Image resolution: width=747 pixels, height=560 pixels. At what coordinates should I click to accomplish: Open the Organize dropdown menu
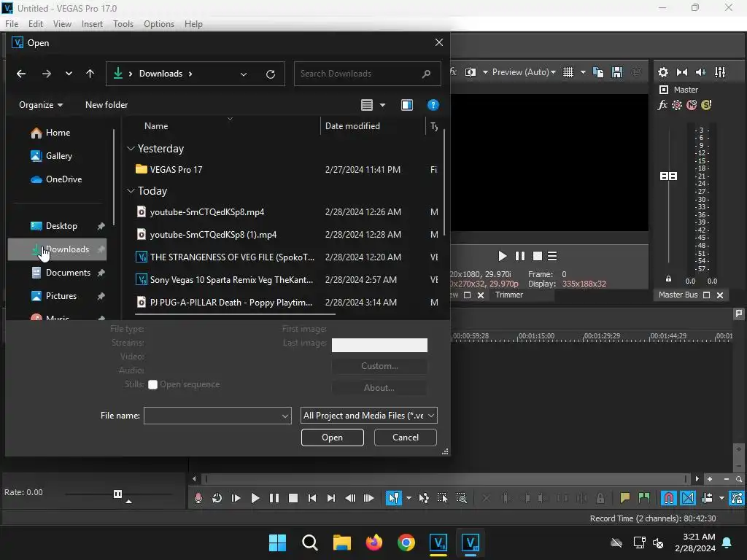pyautogui.click(x=41, y=105)
